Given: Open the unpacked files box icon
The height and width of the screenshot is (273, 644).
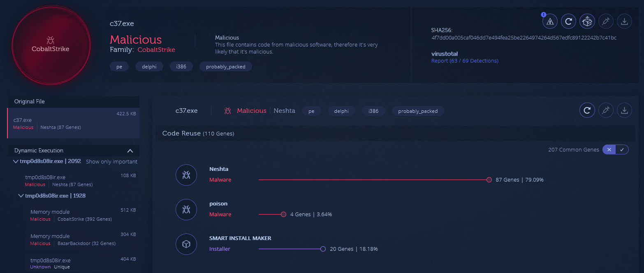Looking at the screenshot, I should coord(587,21).
